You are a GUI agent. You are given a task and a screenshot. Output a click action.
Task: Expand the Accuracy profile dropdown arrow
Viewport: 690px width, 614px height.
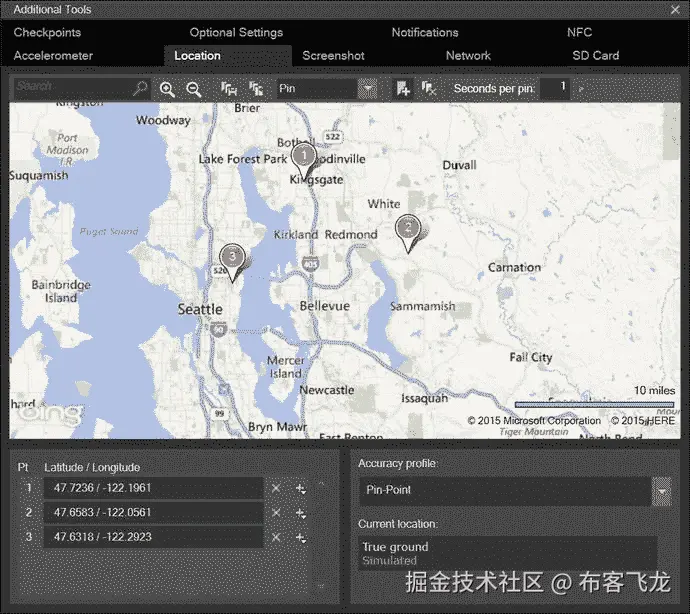661,491
